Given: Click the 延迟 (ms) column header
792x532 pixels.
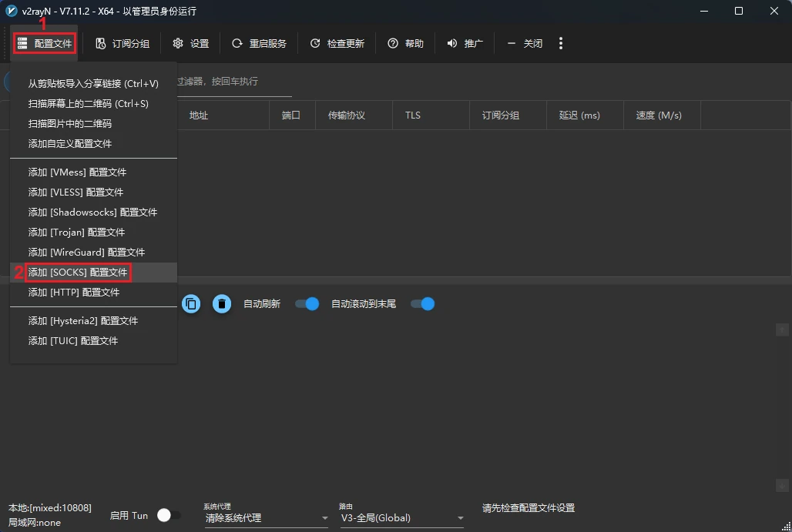Looking at the screenshot, I should point(579,115).
